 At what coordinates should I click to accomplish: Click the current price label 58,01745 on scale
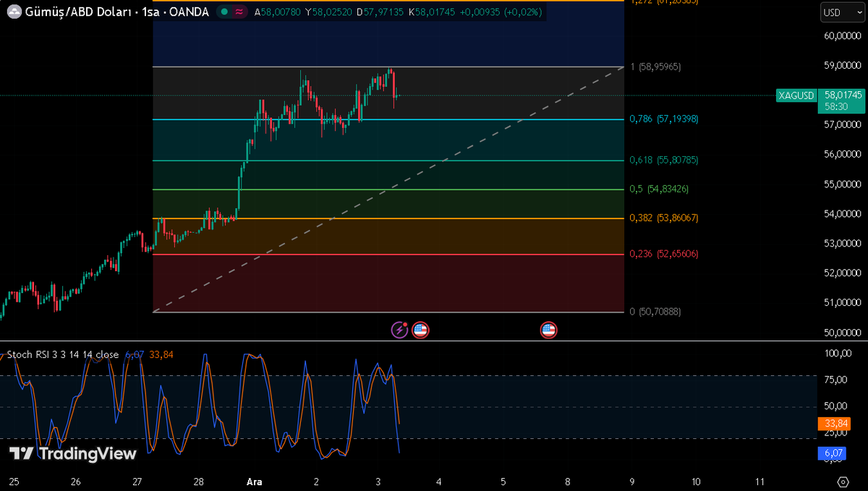(843, 95)
